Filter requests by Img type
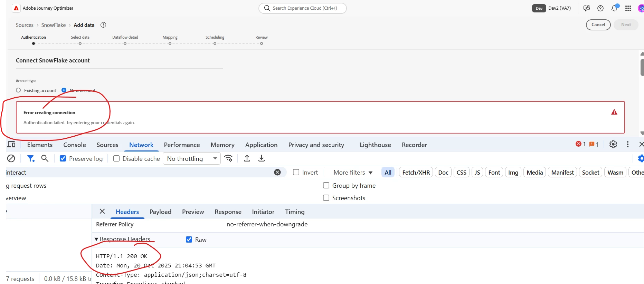This screenshot has width=644, height=284. tap(513, 172)
